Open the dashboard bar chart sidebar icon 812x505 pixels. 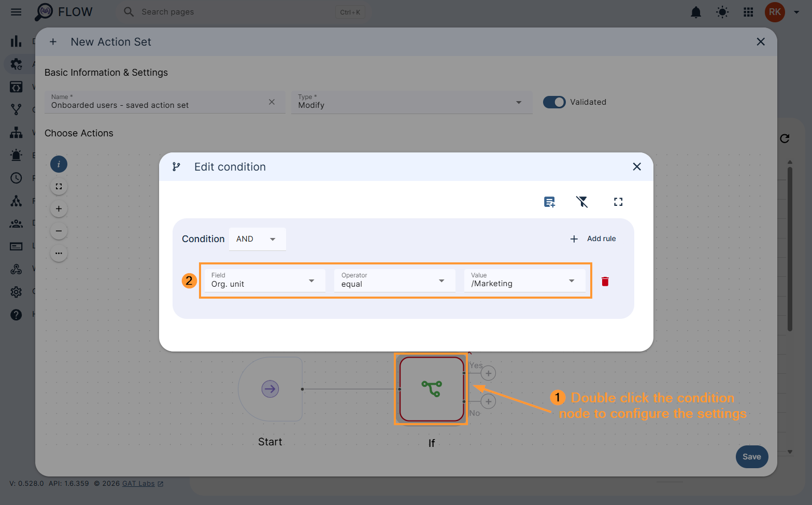(16, 41)
